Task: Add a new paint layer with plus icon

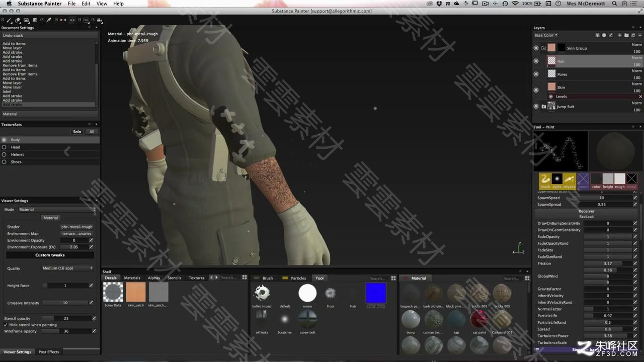Action: (x=620, y=35)
